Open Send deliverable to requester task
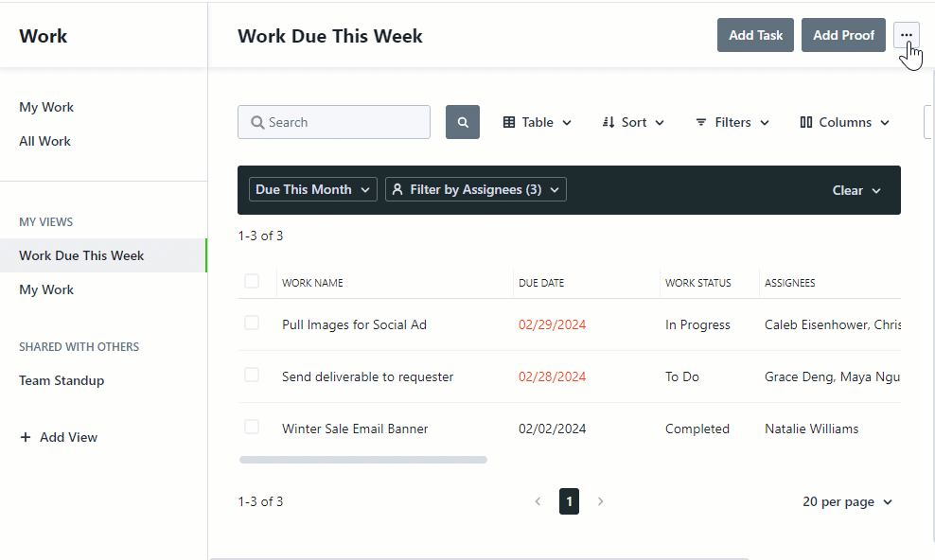Screen dimensions: 935x560 coord(368,376)
